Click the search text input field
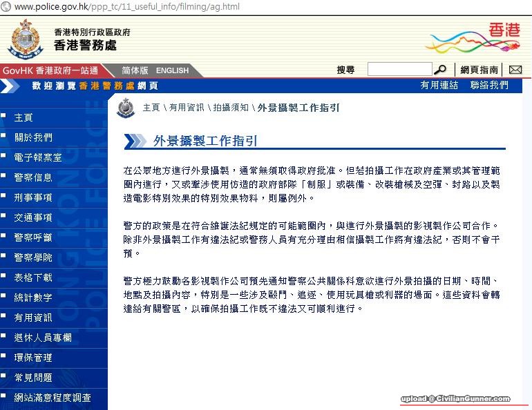Viewport: 532px width, 410px height. pos(399,70)
